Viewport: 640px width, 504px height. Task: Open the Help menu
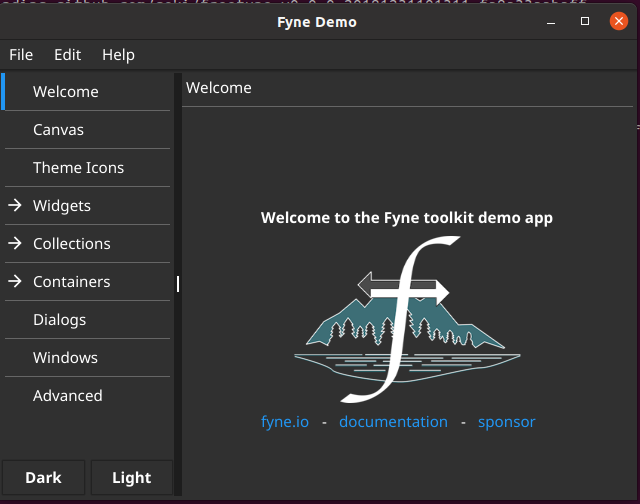pyautogui.click(x=118, y=55)
